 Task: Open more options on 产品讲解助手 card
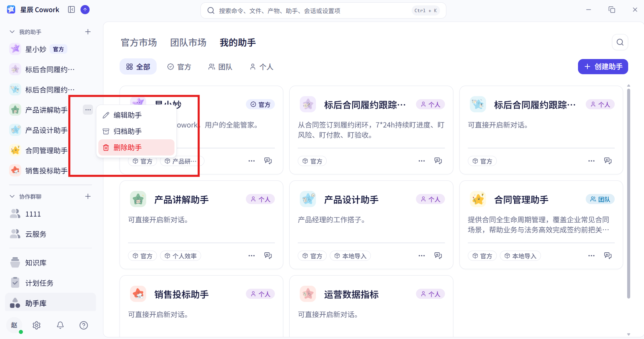[252, 256]
